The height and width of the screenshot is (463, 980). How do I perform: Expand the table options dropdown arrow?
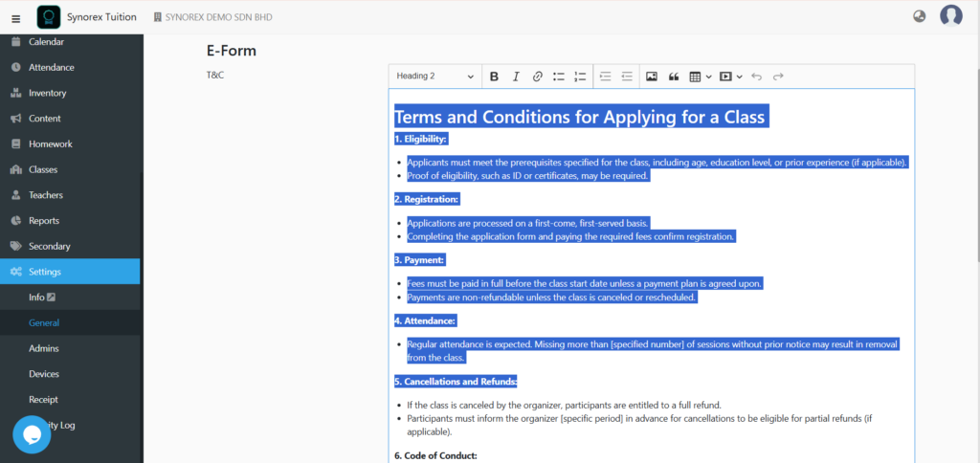click(709, 77)
